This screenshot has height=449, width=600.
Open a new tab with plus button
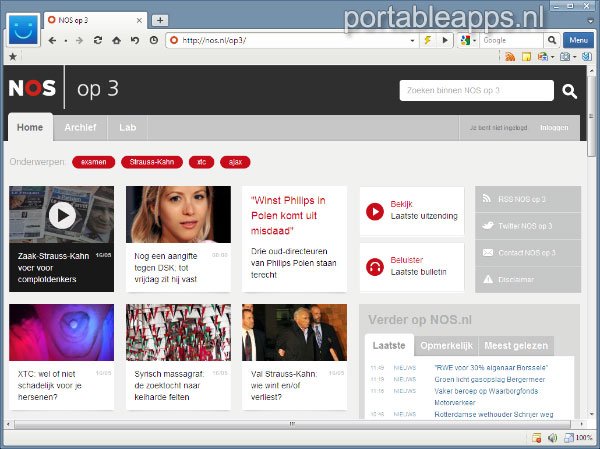pos(160,20)
